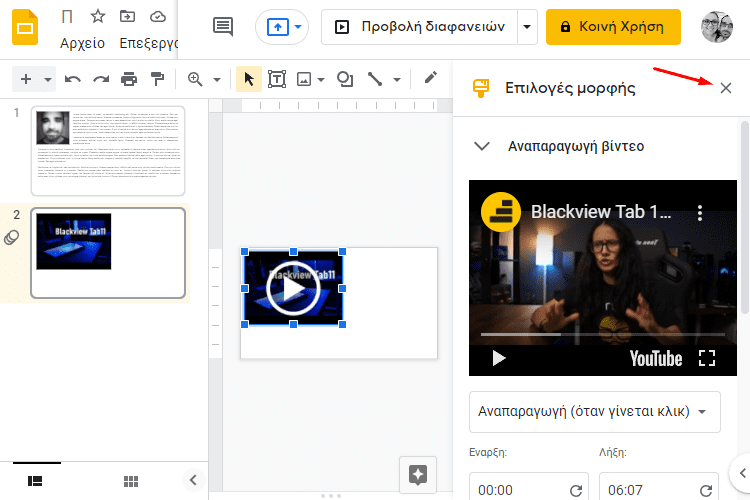Select the text box tool
The image size is (750, 500).
point(277,79)
